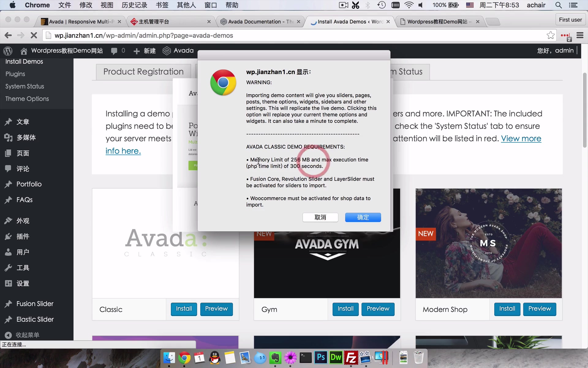Open Chrome from the Dock

click(184, 358)
